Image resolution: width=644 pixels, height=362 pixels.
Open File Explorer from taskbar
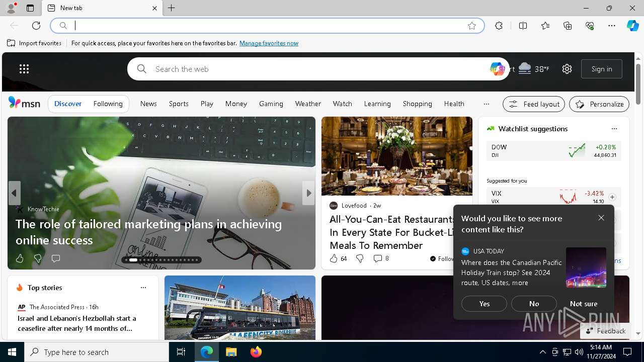231,352
